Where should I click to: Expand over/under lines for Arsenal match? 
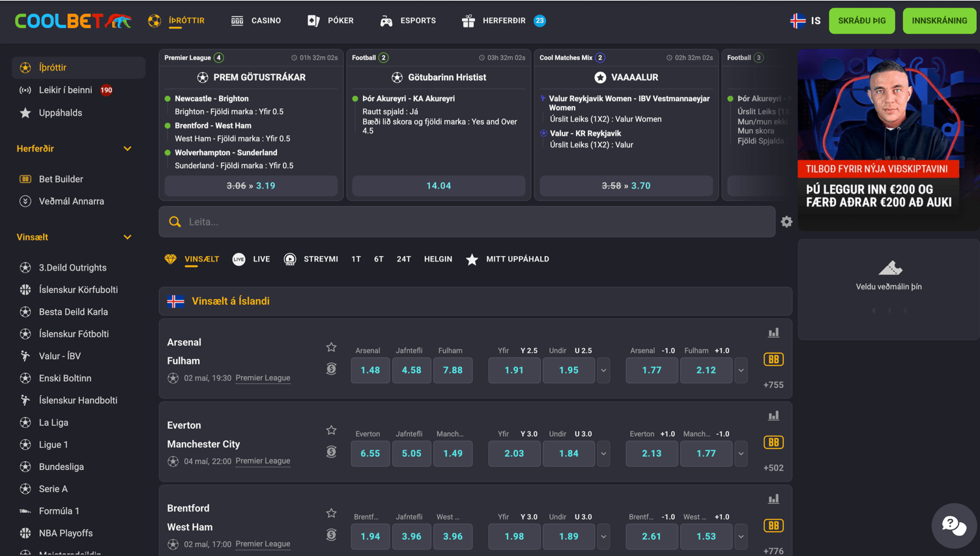pos(603,370)
